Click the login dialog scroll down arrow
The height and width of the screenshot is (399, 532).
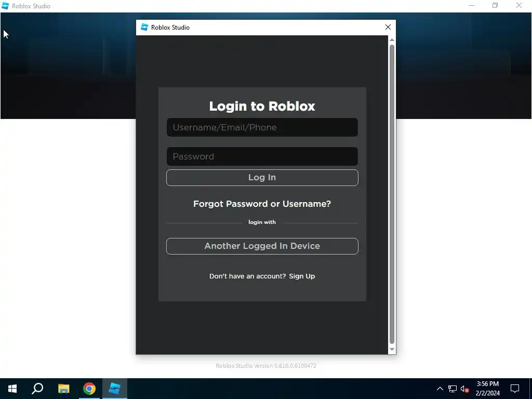click(392, 350)
